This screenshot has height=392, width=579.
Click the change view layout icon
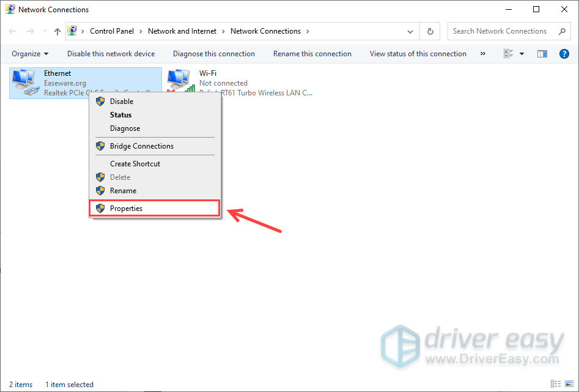click(x=508, y=54)
